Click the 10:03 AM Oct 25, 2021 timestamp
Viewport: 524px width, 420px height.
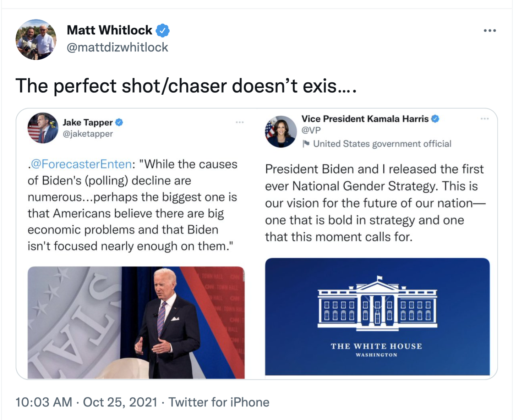point(86,402)
